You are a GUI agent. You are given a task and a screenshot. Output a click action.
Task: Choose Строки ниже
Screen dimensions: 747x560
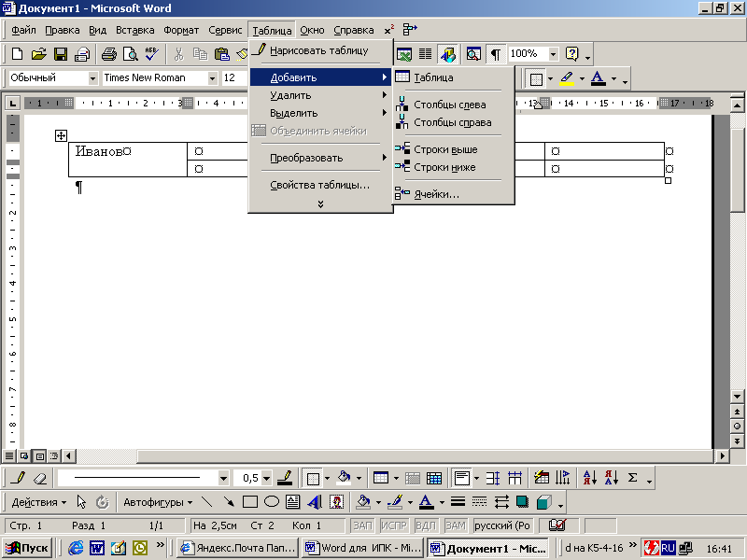coord(454,167)
